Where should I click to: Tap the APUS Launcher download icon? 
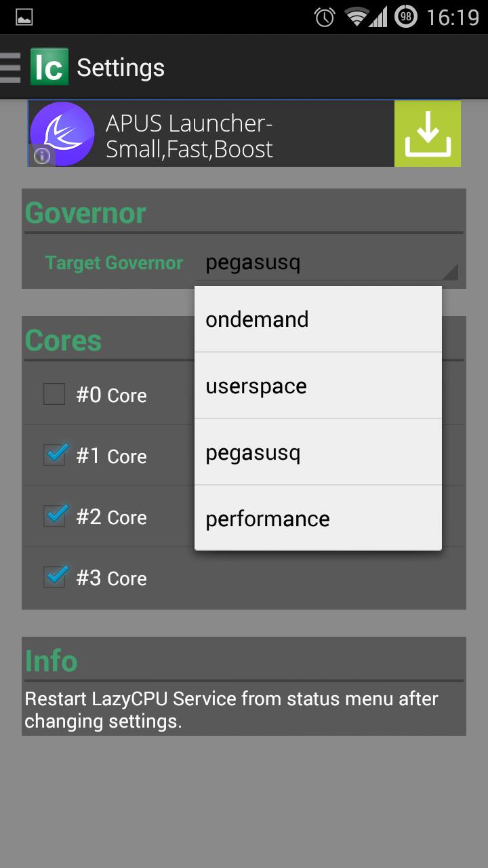(427, 134)
